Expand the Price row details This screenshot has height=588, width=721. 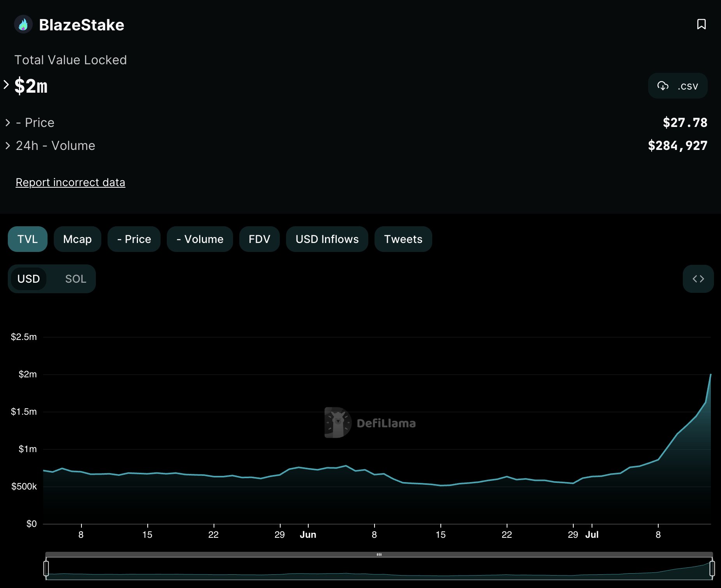8,123
